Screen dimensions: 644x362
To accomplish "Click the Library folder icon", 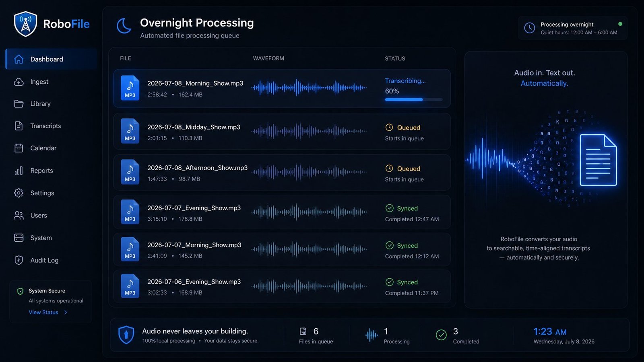I will pos(19,104).
